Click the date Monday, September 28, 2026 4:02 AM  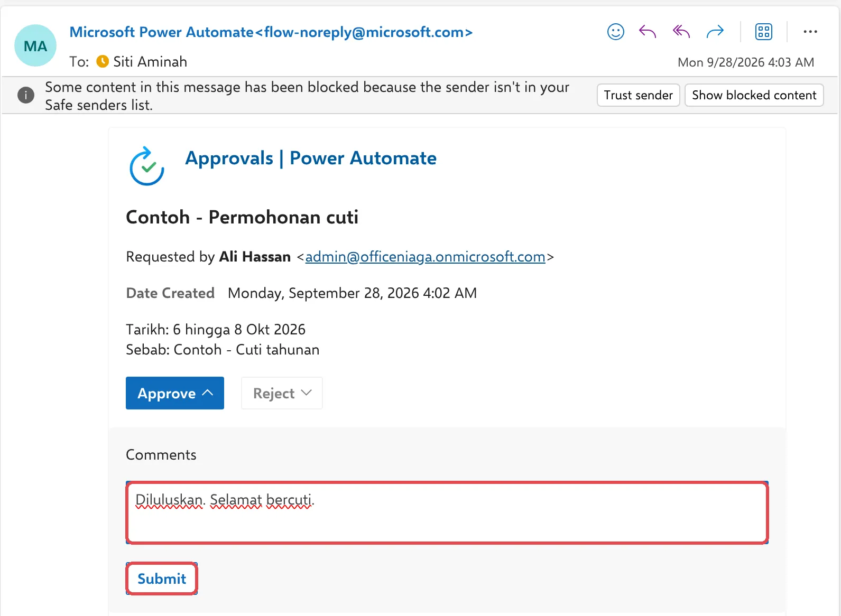point(352,293)
